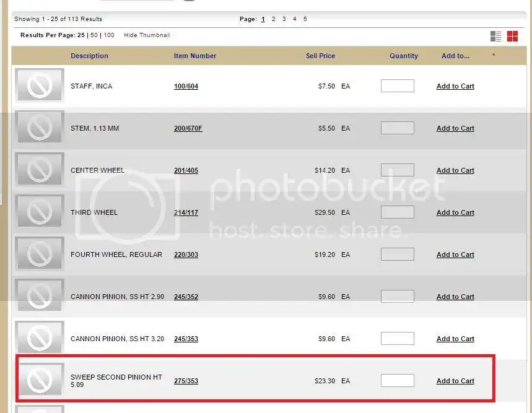Switch to list view icon

[x=495, y=36]
